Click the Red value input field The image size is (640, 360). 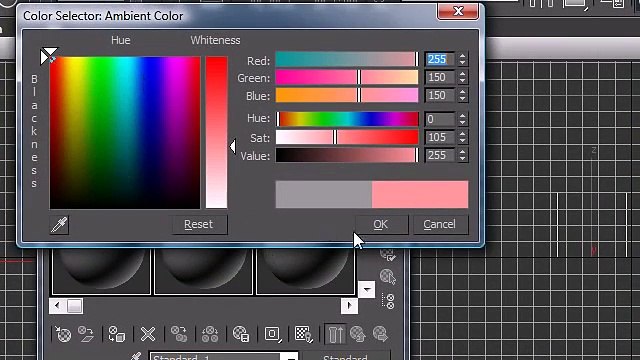[x=440, y=59]
